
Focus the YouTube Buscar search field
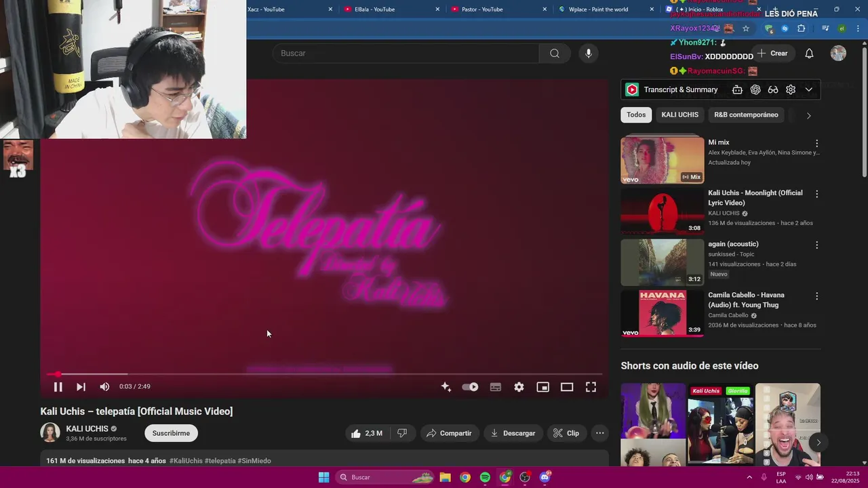click(407, 53)
